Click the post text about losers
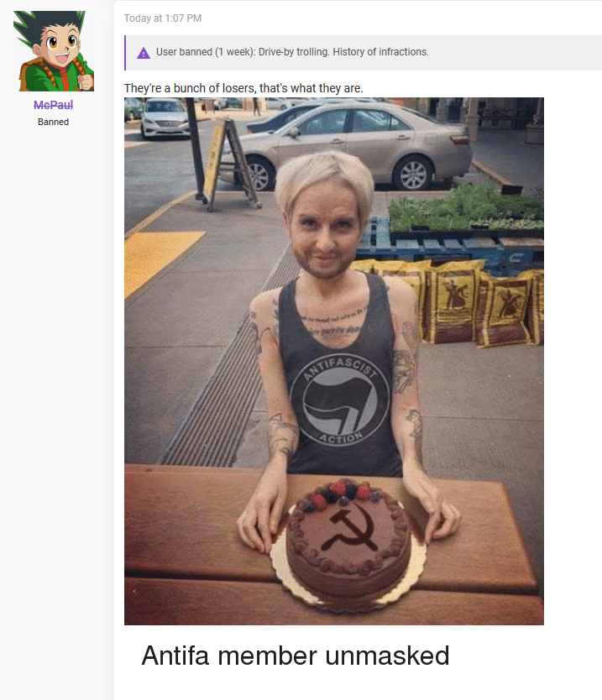Viewport: 602px width, 700px height. point(243,88)
